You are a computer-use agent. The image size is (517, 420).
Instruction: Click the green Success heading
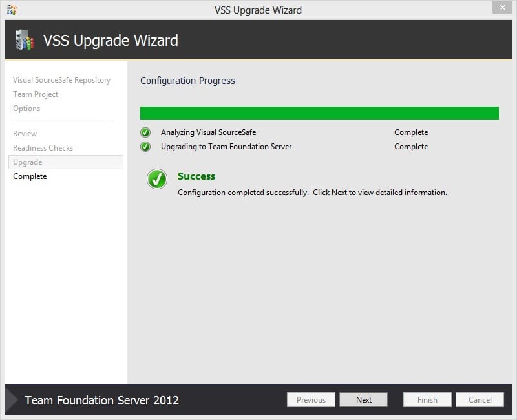coord(196,176)
